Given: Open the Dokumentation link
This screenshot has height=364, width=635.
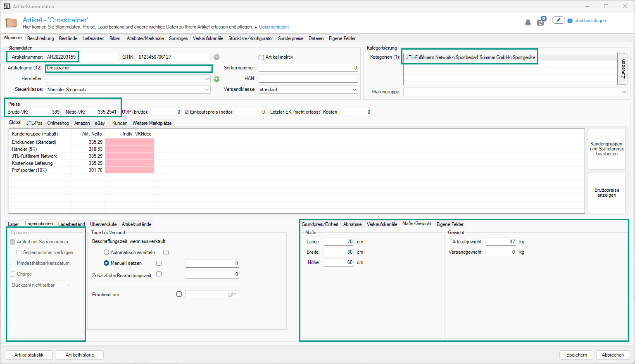Looking at the screenshot, I should click(274, 27).
